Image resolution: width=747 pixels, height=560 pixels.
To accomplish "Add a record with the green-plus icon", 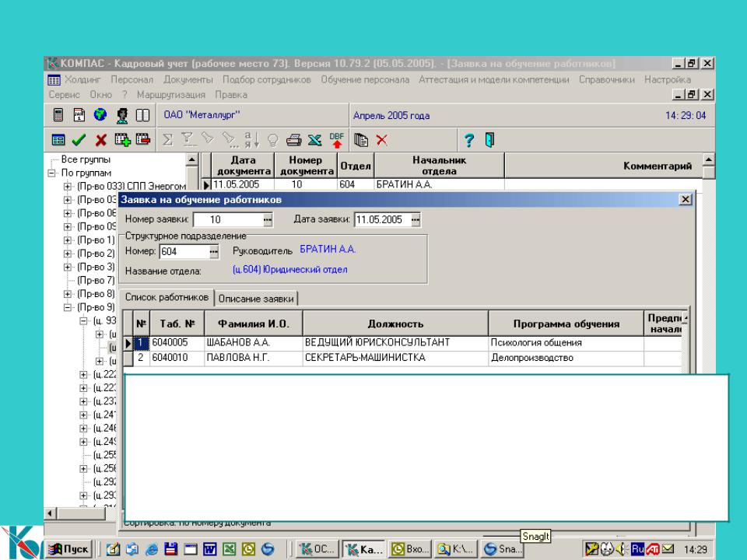I will point(122,139).
